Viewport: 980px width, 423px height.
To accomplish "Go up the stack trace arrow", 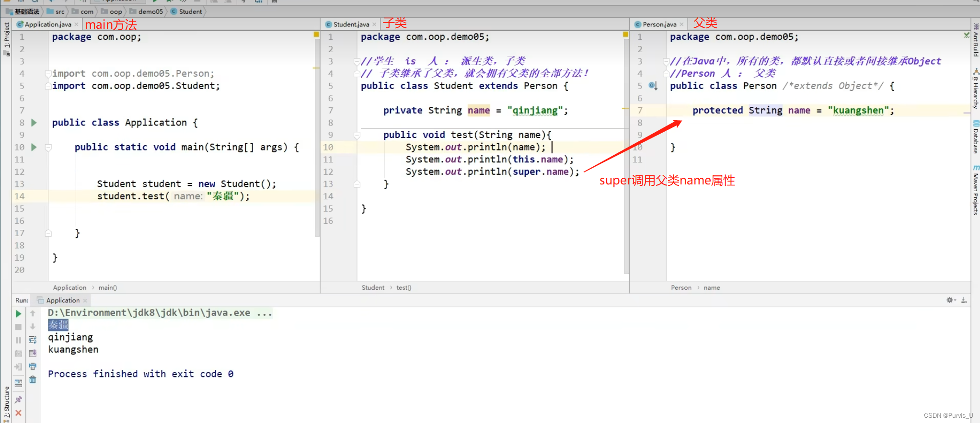I will (33, 314).
